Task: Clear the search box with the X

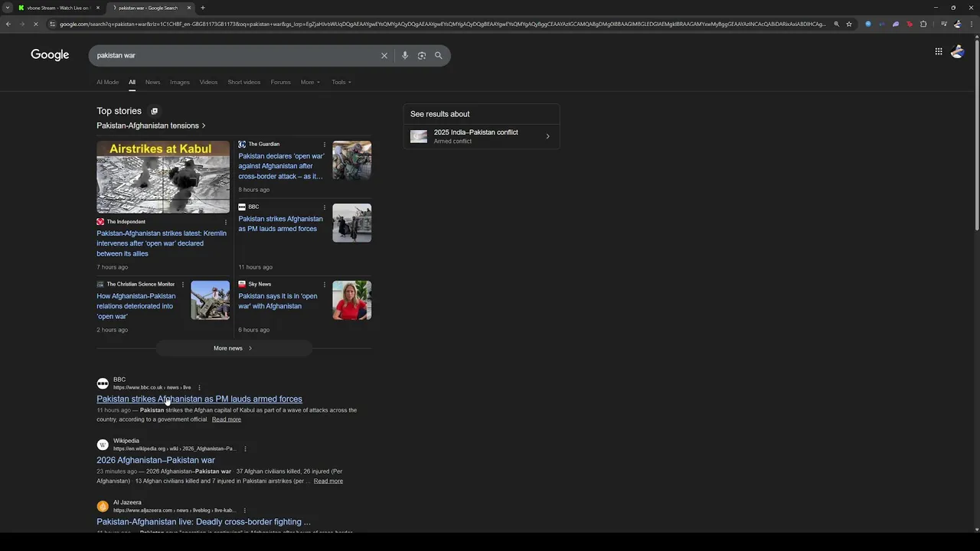Action: coord(384,55)
